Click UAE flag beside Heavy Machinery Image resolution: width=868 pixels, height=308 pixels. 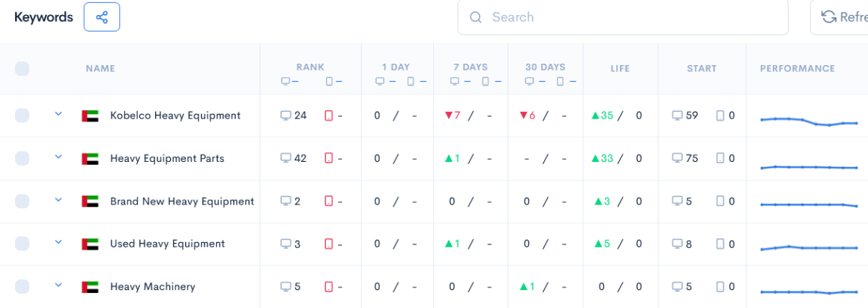(90, 287)
